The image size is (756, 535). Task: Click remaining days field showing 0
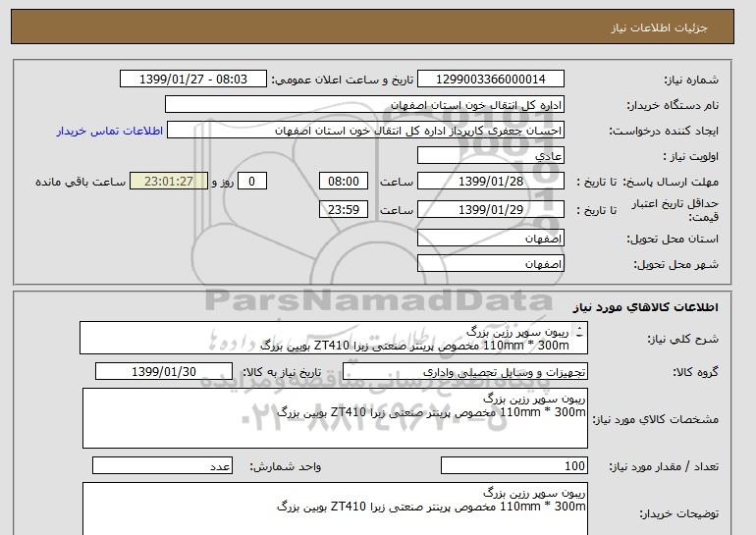pos(251,182)
